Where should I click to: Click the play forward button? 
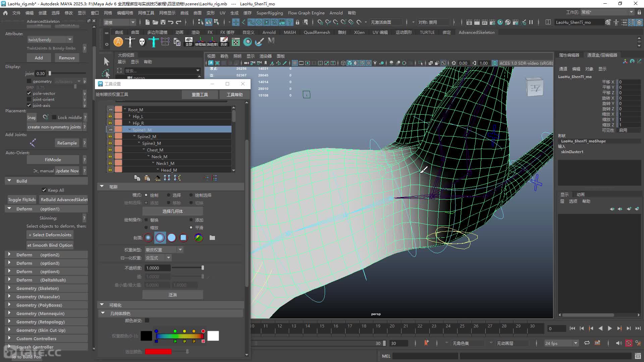(610, 328)
